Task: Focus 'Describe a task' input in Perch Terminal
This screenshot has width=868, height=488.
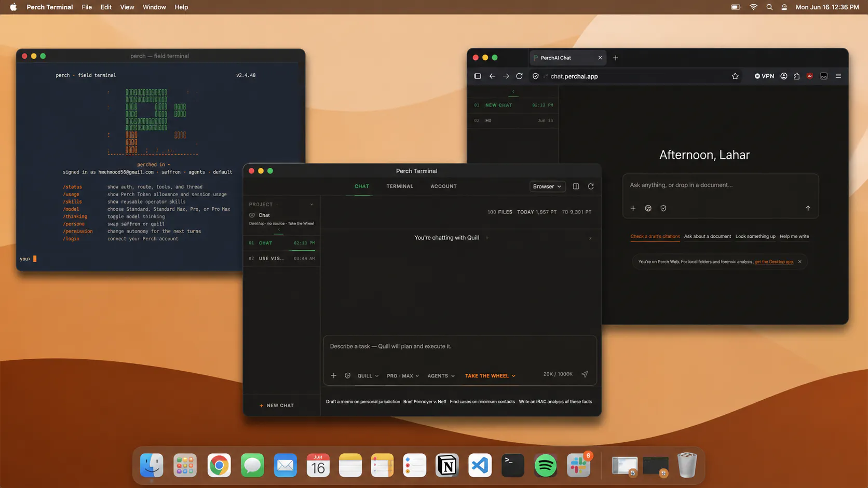Action: [459, 346]
